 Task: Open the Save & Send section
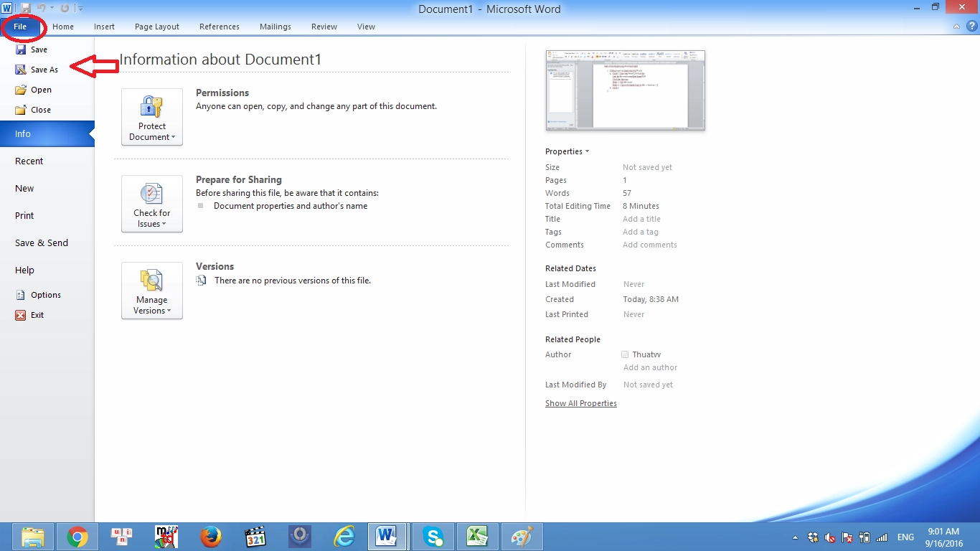[42, 243]
